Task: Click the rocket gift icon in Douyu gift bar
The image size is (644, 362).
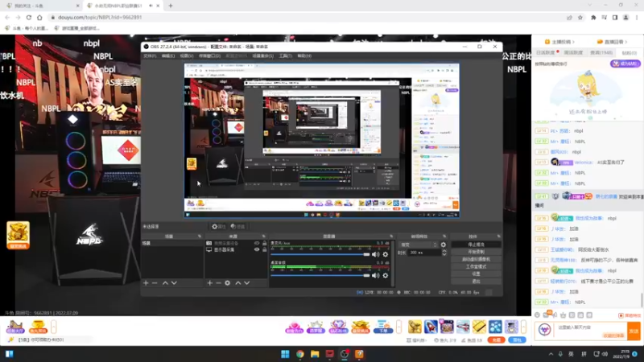Action: [x=431, y=327]
